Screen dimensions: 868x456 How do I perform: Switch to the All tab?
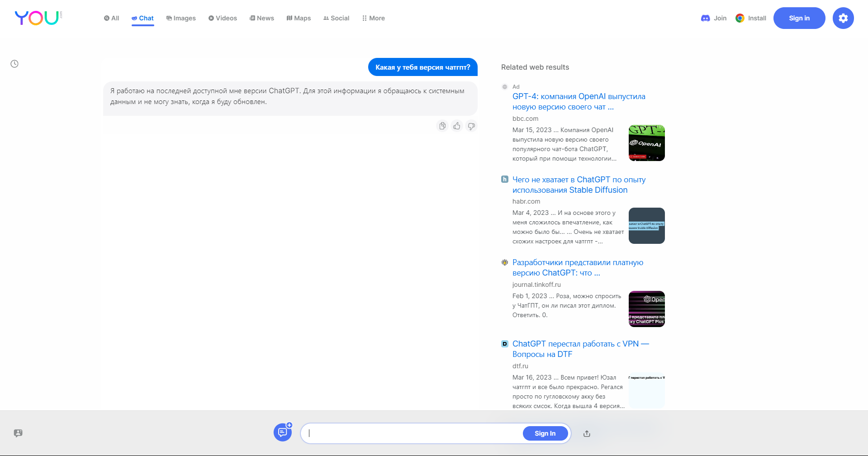(112, 18)
